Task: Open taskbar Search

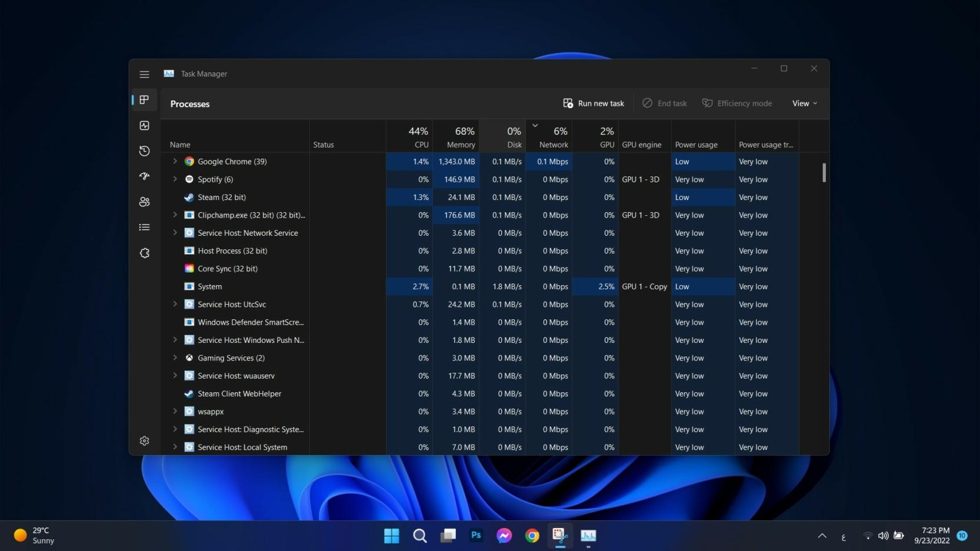Action: coord(419,536)
